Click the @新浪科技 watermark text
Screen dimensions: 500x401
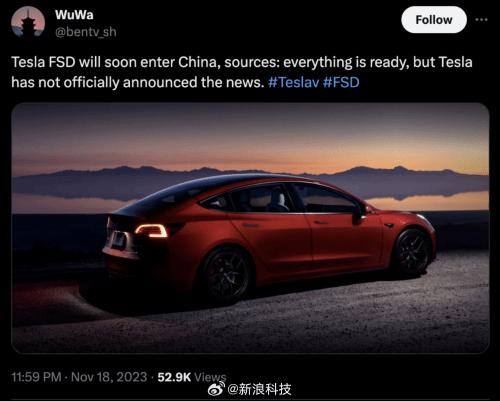tap(259, 389)
